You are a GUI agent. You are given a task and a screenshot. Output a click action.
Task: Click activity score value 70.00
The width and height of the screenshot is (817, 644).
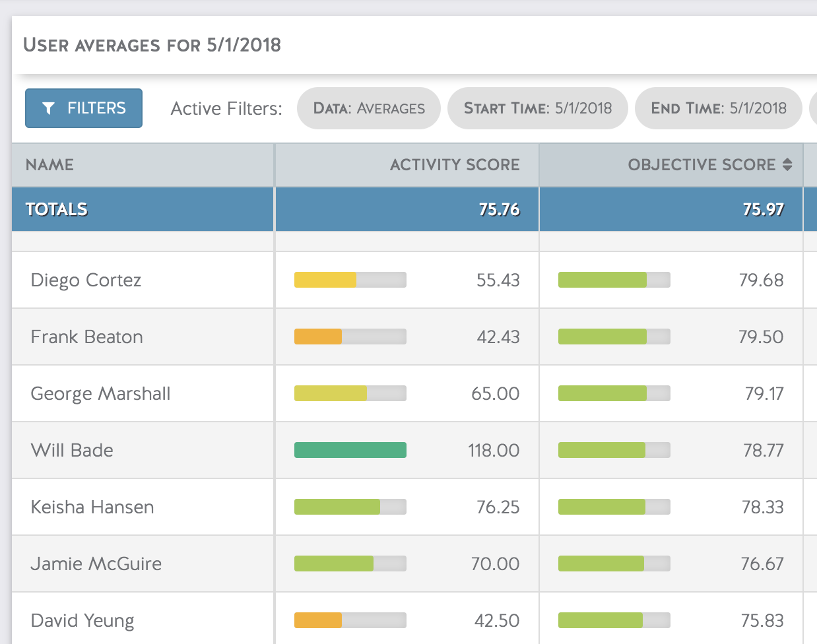[x=496, y=563]
